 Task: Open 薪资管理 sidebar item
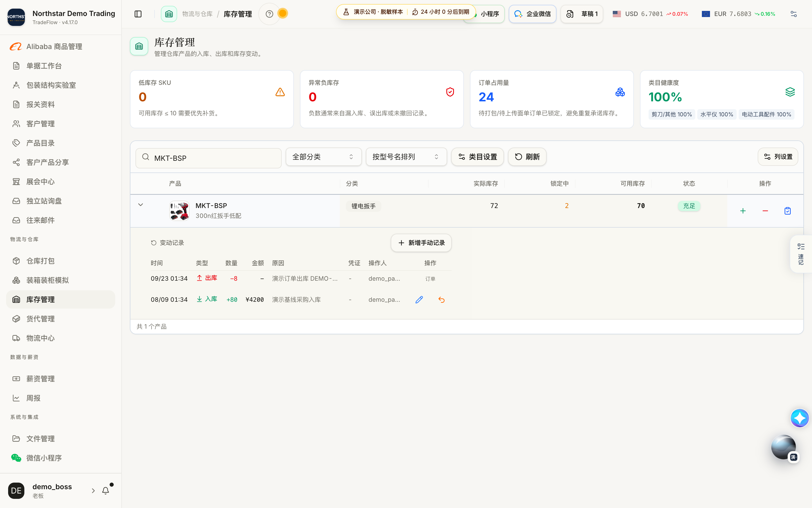point(60,379)
